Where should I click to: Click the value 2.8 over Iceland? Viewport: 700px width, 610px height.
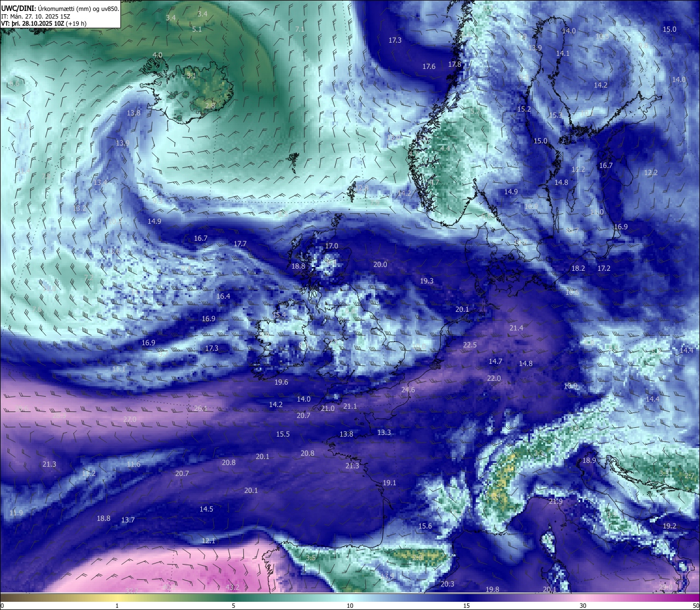(210, 105)
